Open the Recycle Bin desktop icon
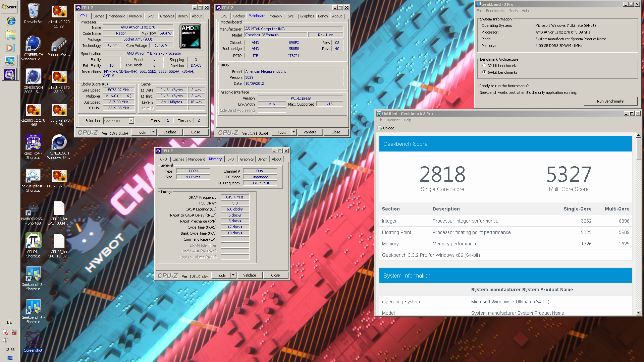Image resolution: width=644 pixels, height=362 pixels. [33, 13]
